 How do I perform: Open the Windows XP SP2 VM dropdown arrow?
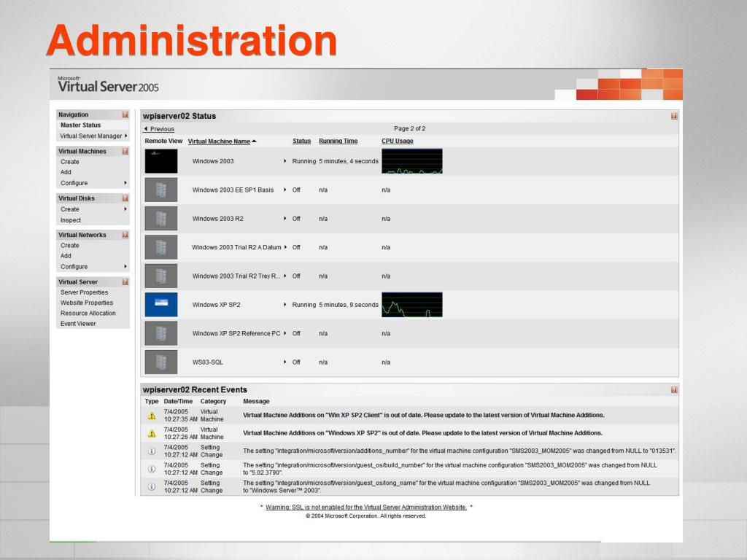(285, 305)
